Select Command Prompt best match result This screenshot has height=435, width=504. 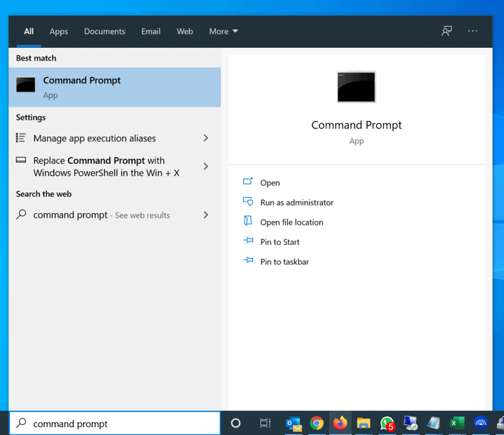click(115, 87)
